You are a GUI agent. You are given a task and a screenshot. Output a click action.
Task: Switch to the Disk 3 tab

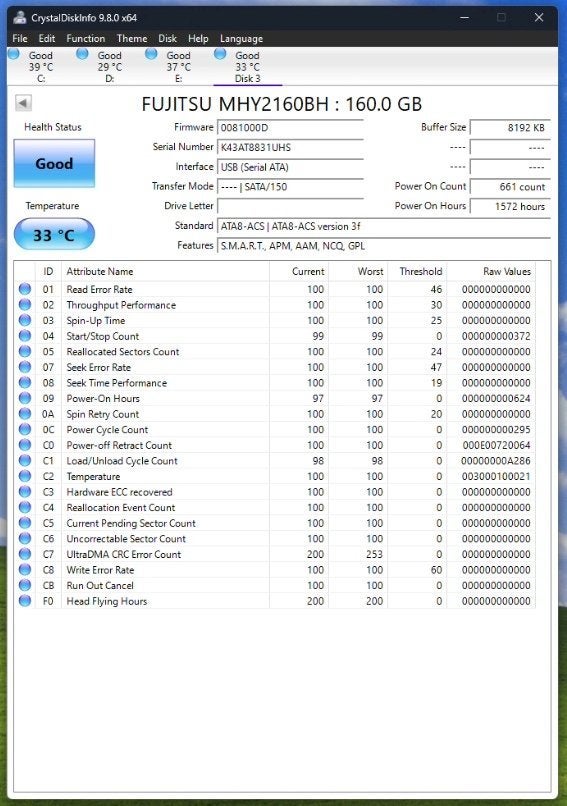click(248, 67)
